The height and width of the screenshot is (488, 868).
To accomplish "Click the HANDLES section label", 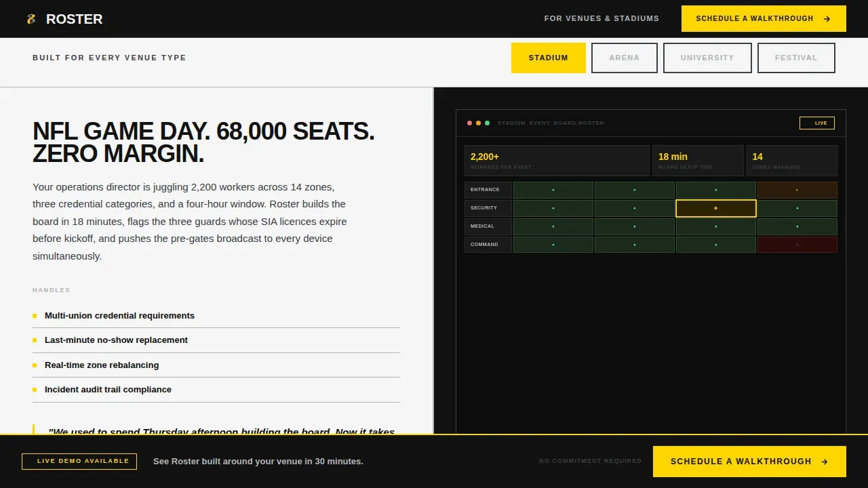I will [52, 290].
